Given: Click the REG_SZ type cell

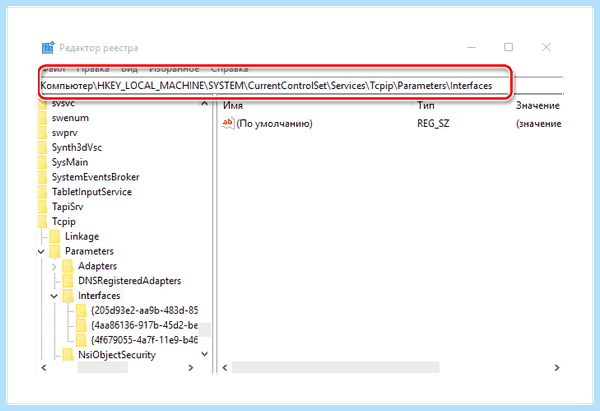Looking at the screenshot, I should tap(433, 124).
